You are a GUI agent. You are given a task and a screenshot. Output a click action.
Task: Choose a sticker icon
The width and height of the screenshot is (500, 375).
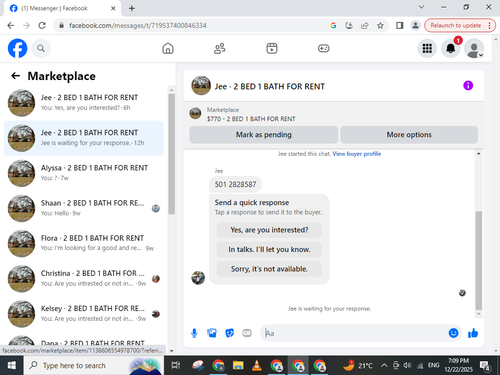[229, 333]
